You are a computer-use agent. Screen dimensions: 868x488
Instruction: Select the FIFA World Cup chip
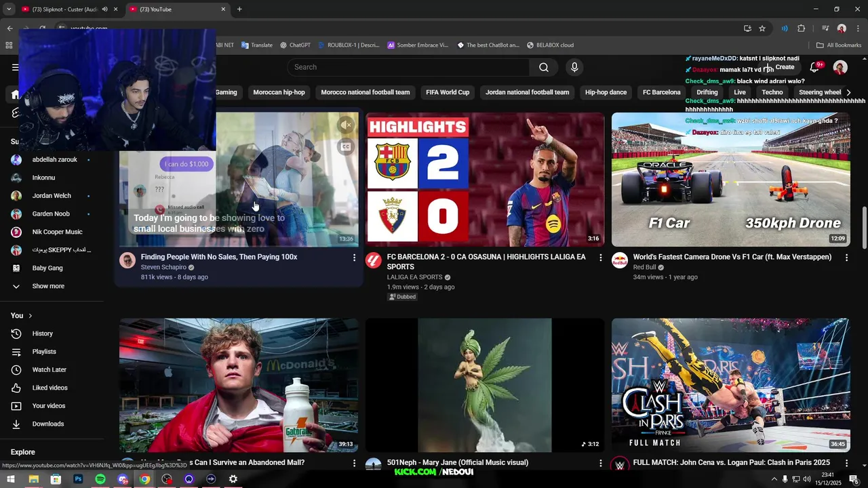[x=448, y=92]
